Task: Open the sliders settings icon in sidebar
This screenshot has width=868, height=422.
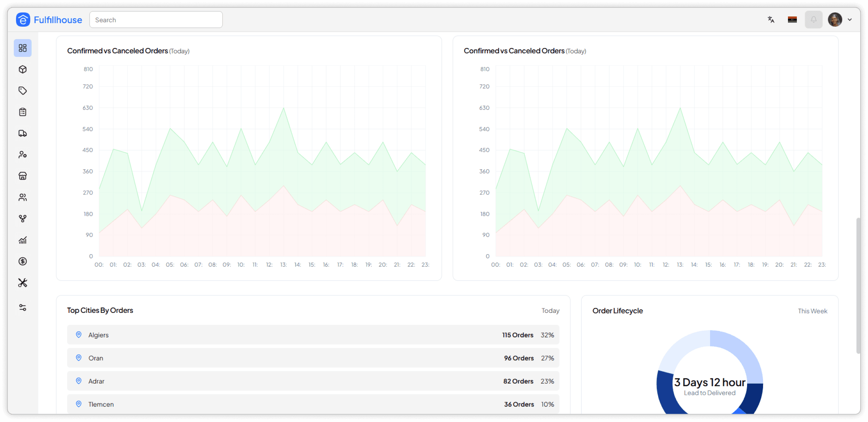Action: pos(23,308)
